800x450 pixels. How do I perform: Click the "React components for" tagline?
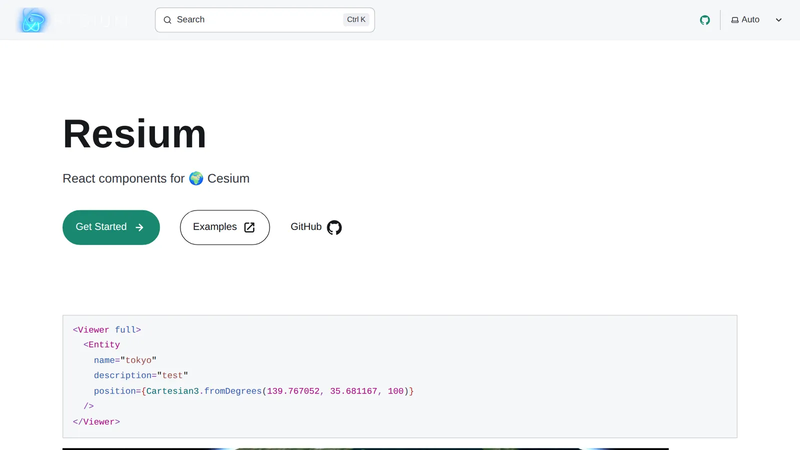[123, 179]
